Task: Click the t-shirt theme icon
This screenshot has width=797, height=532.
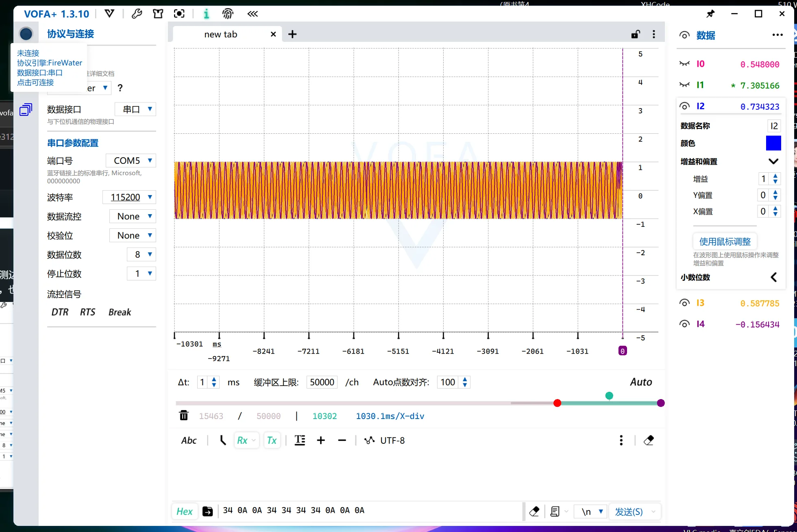Action: [158, 14]
